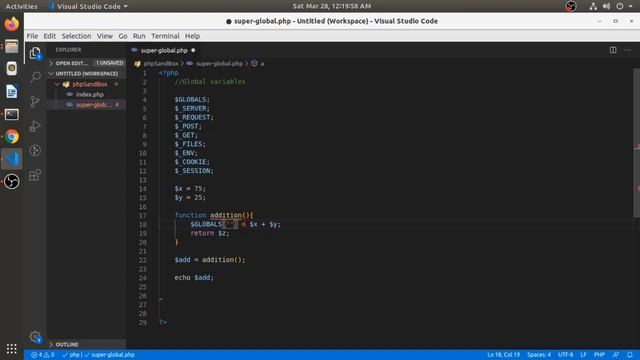Select the super-global.php editor tab

coord(164,50)
